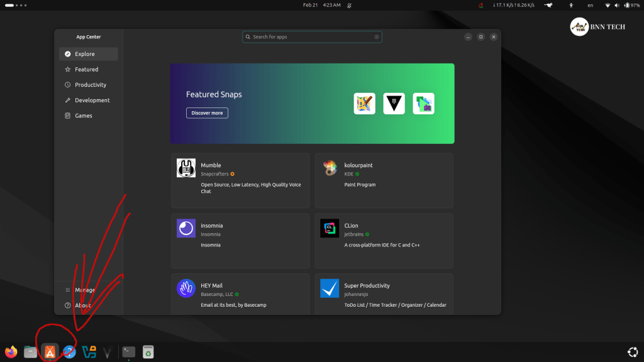Click the Super Productivity checkmark icon
This screenshot has height=362, width=644.
330,288
